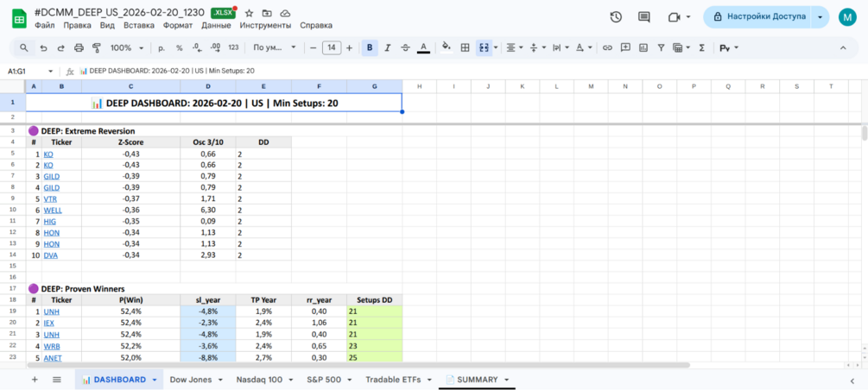
Task: Add a new sheet with plus button
Action: tap(35, 380)
